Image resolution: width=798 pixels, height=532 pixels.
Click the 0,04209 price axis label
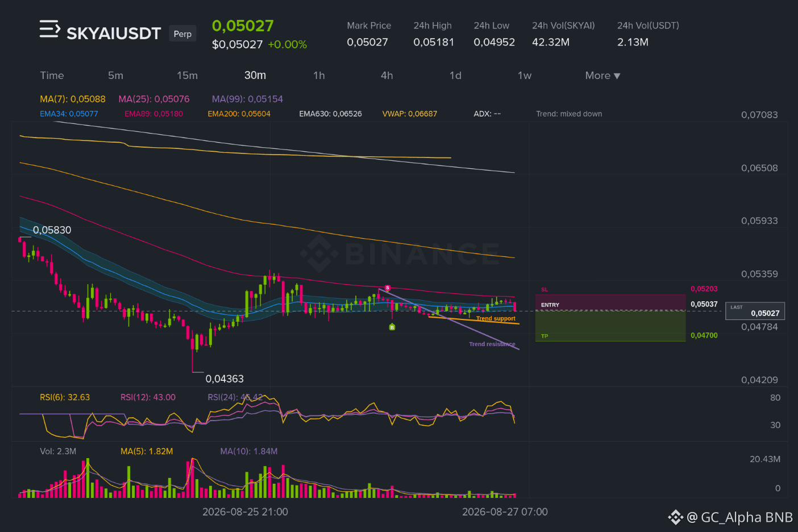point(759,380)
